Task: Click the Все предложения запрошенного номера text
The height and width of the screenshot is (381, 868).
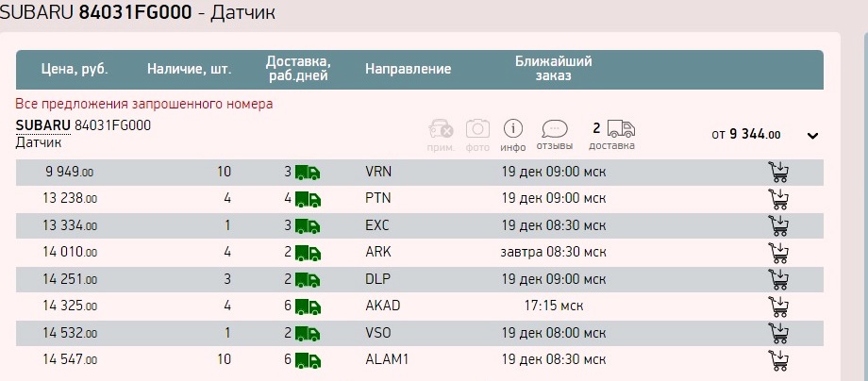Action: (x=144, y=104)
